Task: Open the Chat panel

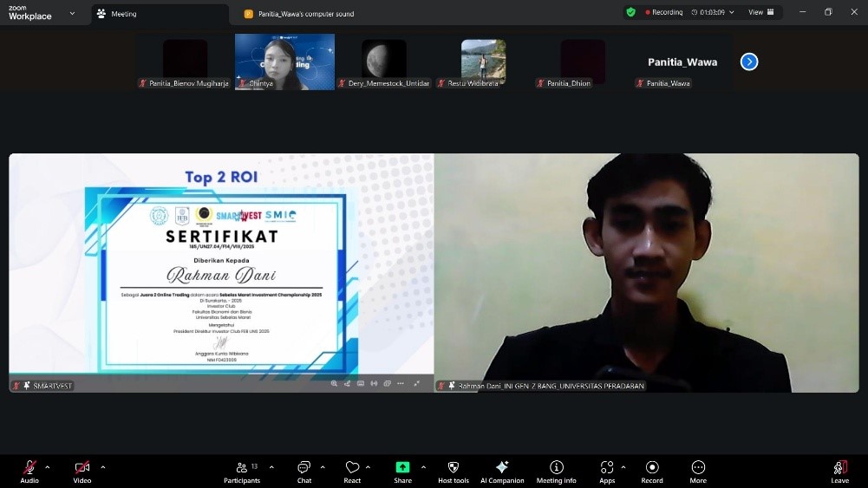Action: (303, 469)
